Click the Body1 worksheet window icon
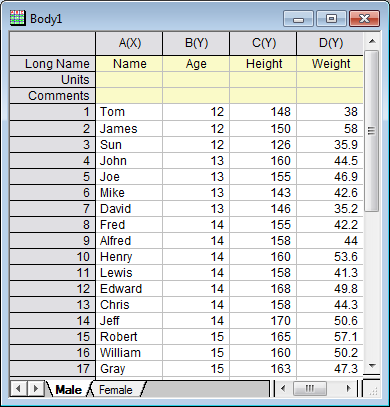The width and height of the screenshot is (390, 407). (17, 18)
